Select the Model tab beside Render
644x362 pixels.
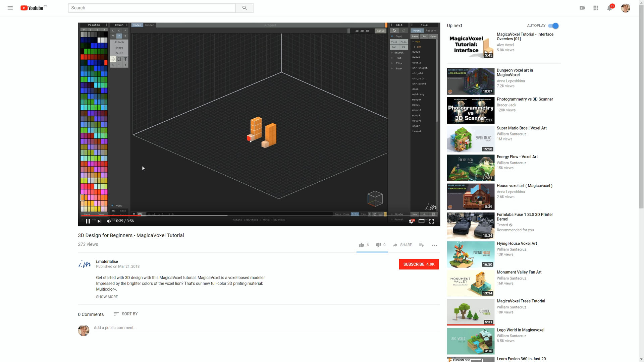point(137,25)
